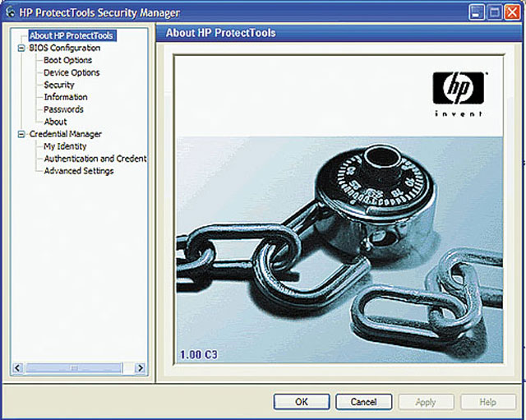
Task: Select Credential Manager in the tree
Action: click(x=66, y=134)
